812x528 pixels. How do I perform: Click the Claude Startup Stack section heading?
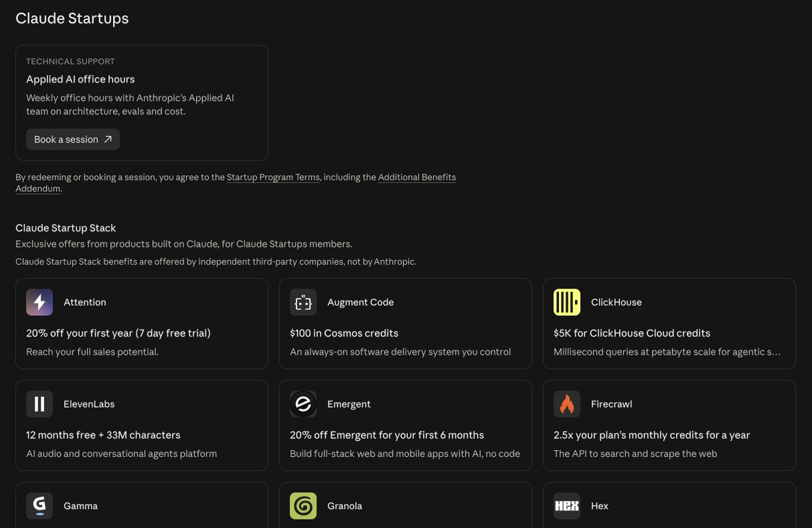pyautogui.click(x=66, y=228)
